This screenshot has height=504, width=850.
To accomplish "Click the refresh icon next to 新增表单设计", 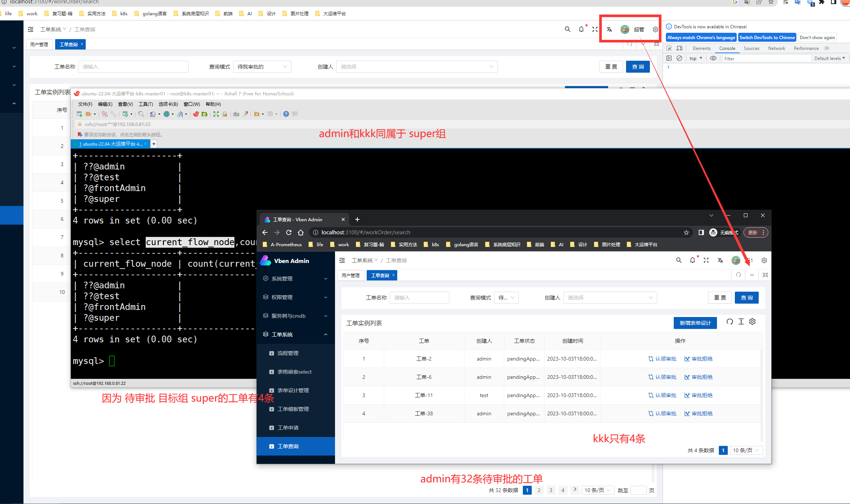I will 730,322.
